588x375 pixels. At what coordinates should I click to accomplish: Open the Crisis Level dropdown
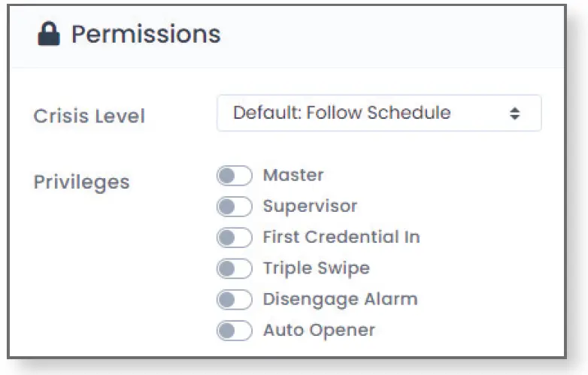[x=378, y=113]
